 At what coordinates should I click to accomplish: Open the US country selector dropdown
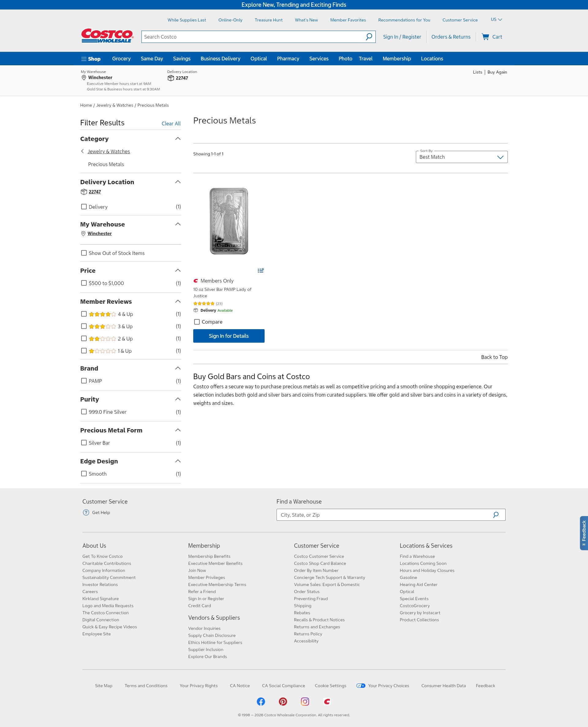496,20
